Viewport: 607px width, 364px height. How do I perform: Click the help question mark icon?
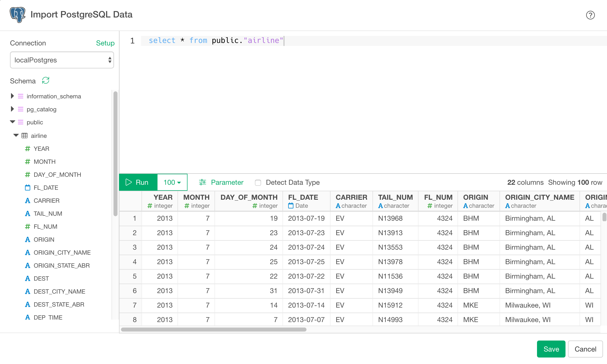pos(590,15)
